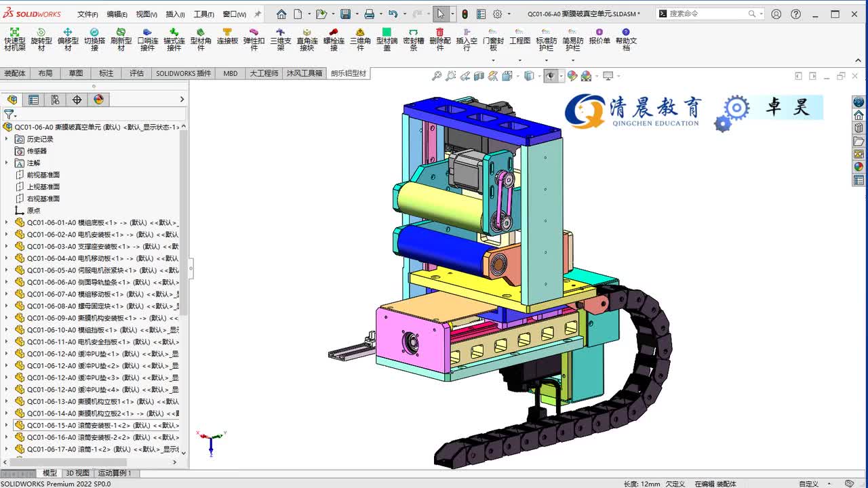Image resolution: width=868 pixels, height=488 pixels.
Task: Insert a 口哨连接件 connector
Action: pos(147,39)
